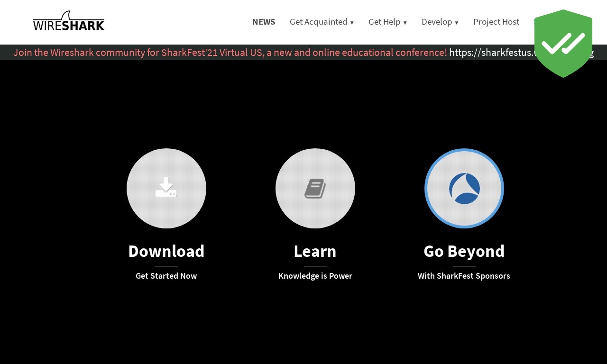Expand the Develop menu

pyautogui.click(x=440, y=22)
